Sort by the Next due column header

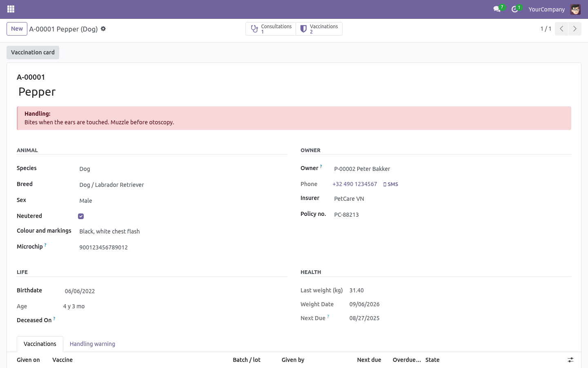(x=369, y=360)
